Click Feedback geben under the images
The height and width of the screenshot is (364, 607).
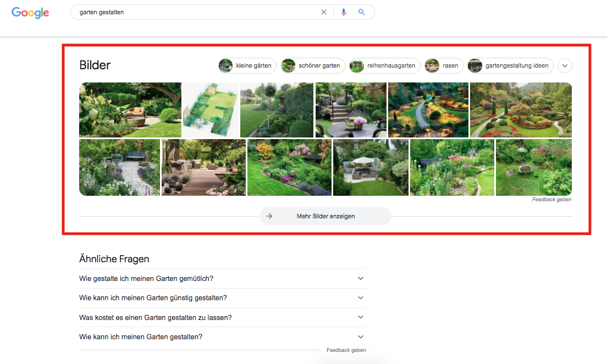tap(551, 200)
